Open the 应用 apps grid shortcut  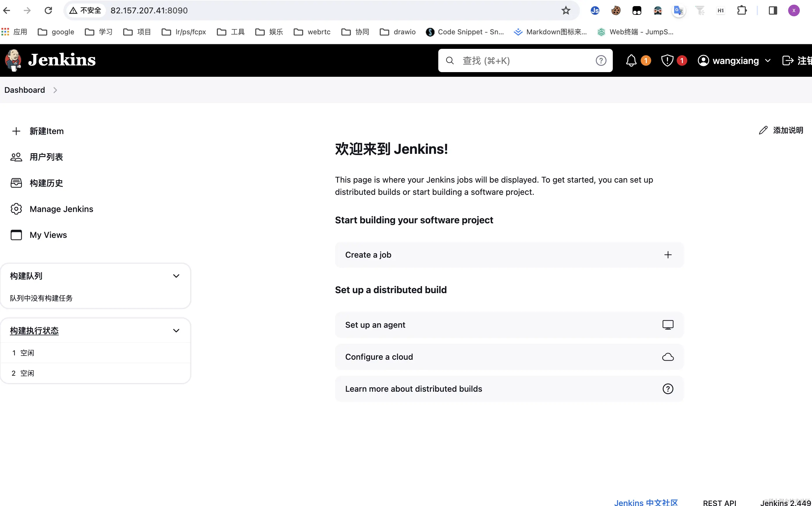point(14,32)
